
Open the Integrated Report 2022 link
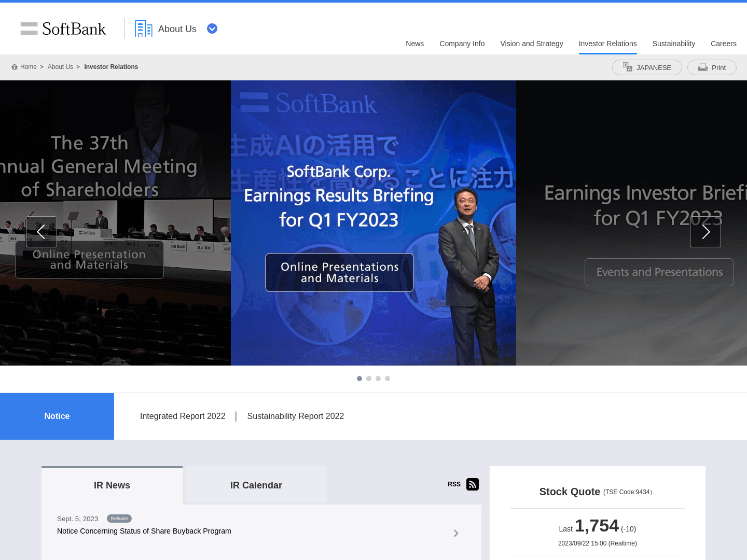(183, 416)
